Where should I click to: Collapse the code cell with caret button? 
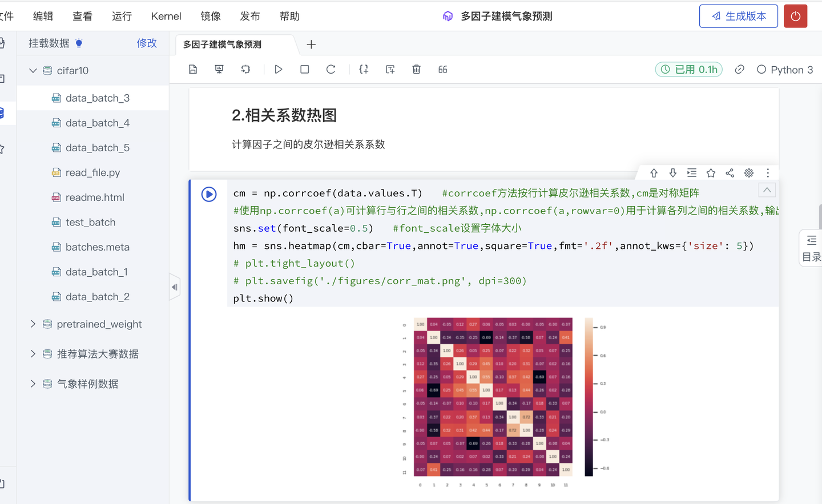pos(767,190)
